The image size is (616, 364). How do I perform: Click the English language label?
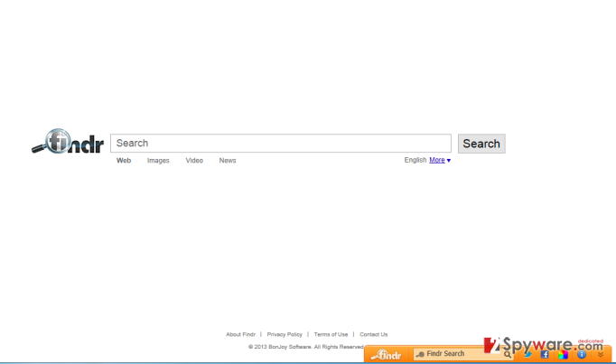pos(415,160)
